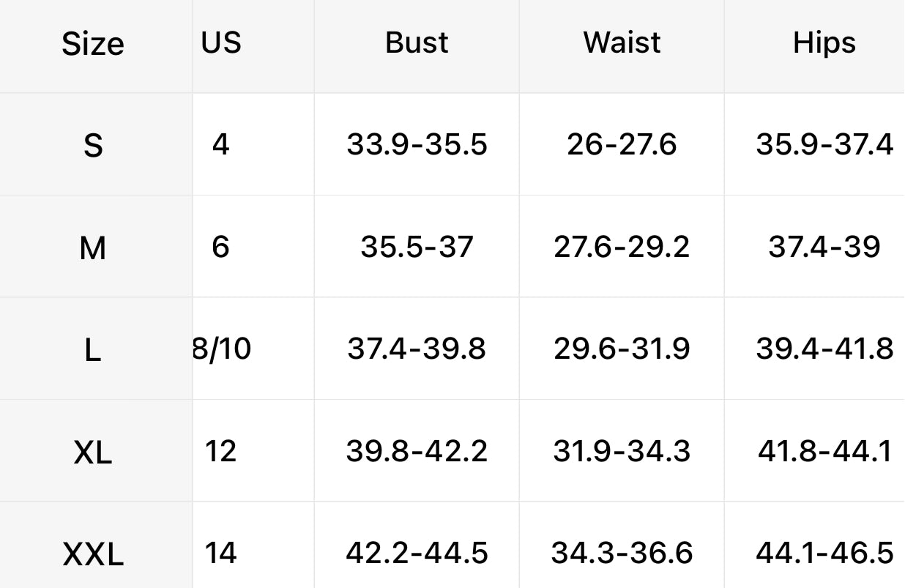Click hips measurement 39.4-41.8

click(x=824, y=349)
